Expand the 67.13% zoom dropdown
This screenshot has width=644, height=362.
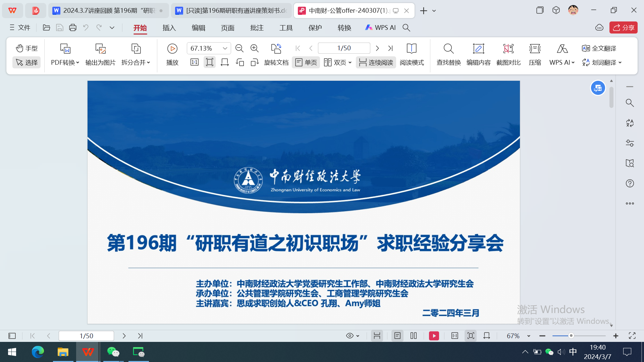tap(225, 48)
